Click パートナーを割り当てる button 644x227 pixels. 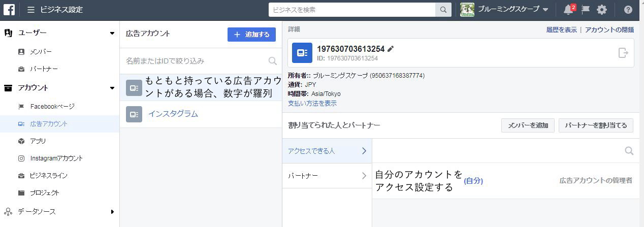point(596,125)
